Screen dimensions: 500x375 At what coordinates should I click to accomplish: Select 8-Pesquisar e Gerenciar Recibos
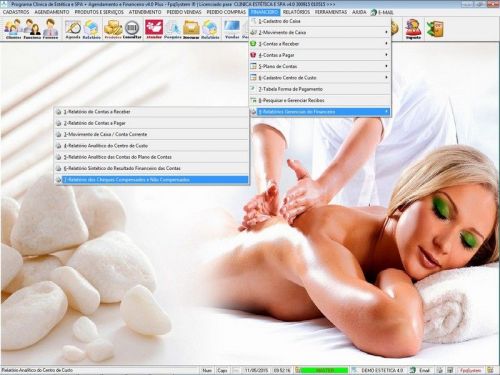pyautogui.click(x=320, y=100)
